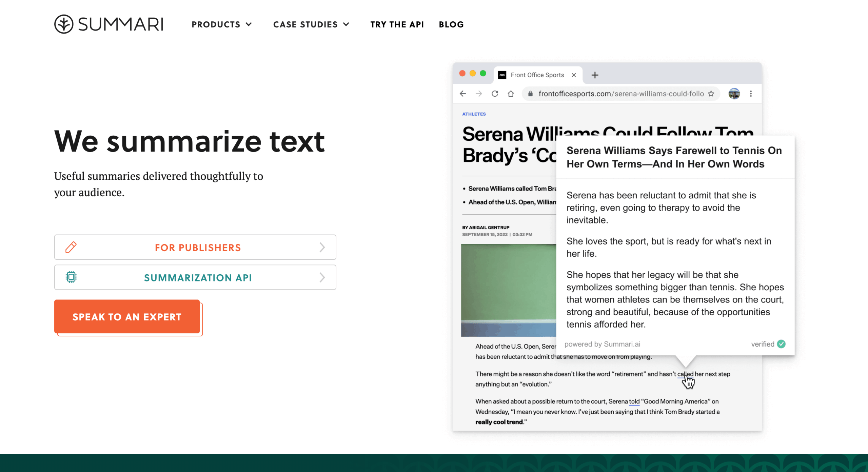Image resolution: width=868 pixels, height=472 pixels.
Task: Click 'She hopes that her legacy' paragraph
Action: 675,299
